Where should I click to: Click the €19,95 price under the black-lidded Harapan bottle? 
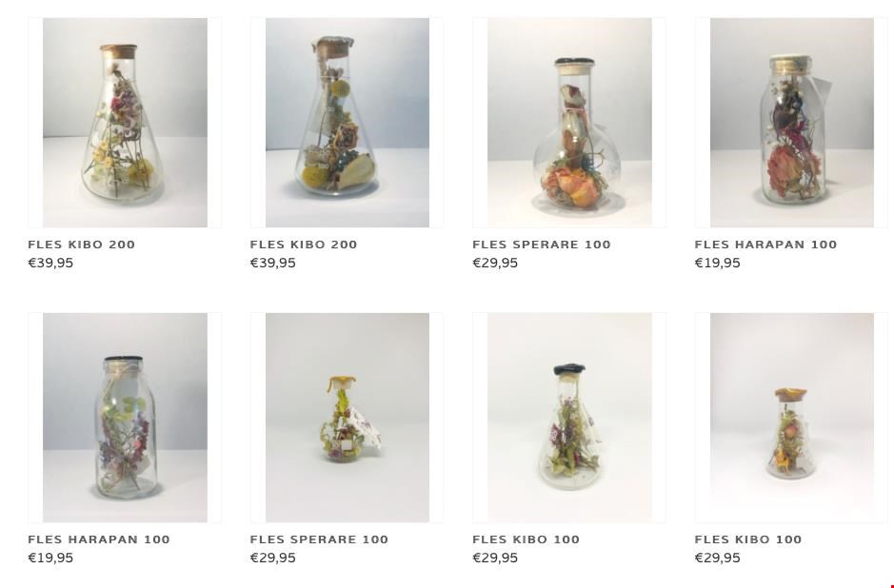(50, 558)
